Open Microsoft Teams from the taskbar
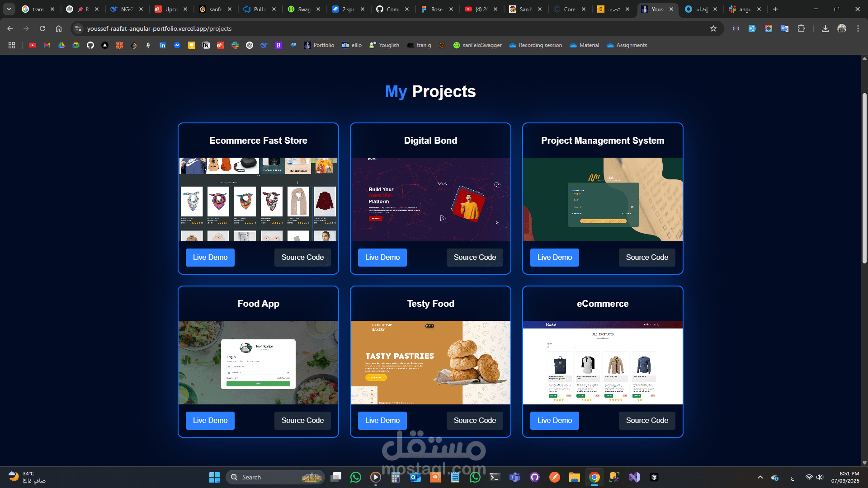Viewport: 868px width, 488px height. [x=515, y=477]
